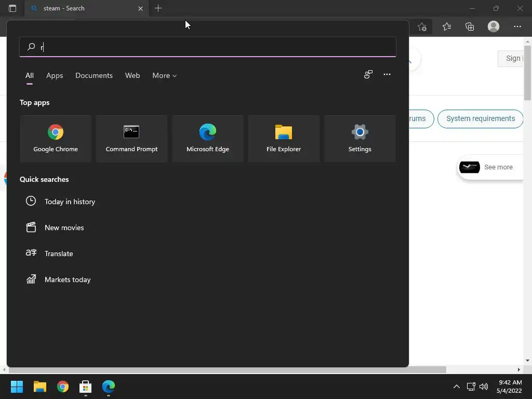Show hidden system tray icons
Viewport: 532px width, 399px height.
tap(457, 387)
